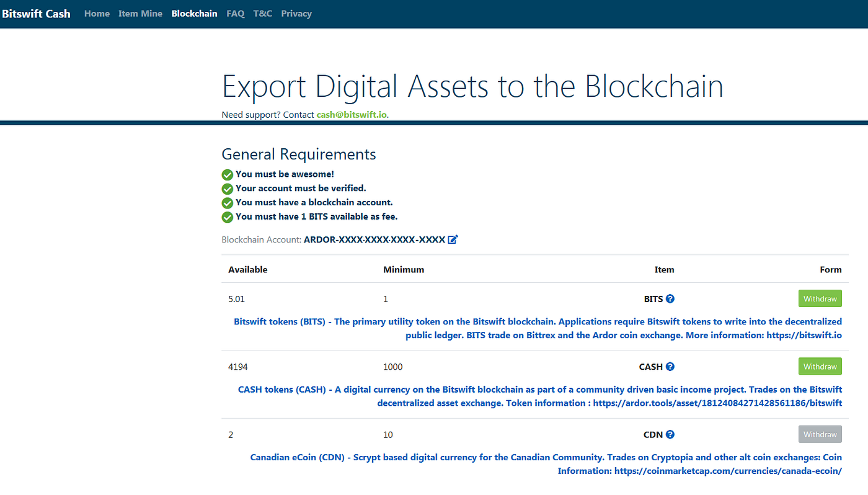
Task: Click the 'General Requirements' heading
Action: [299, 154]
